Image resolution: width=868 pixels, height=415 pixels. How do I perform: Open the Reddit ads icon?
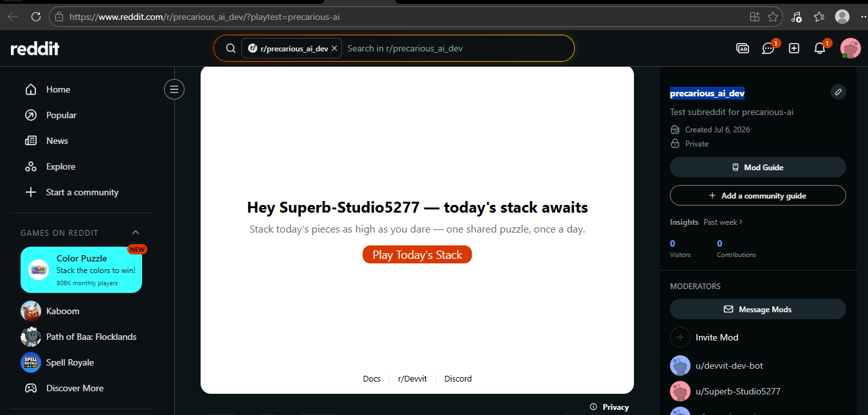(x=743, y=48)
